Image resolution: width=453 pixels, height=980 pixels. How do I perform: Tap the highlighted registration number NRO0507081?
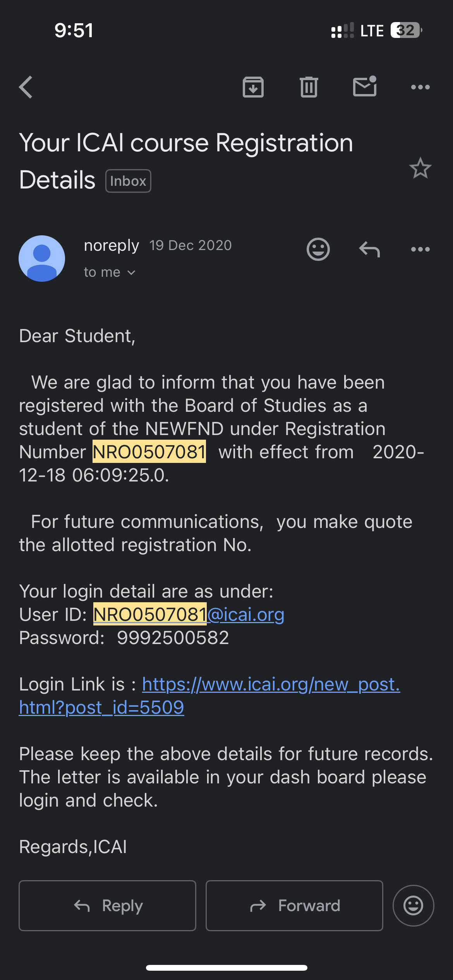(149, 452)
